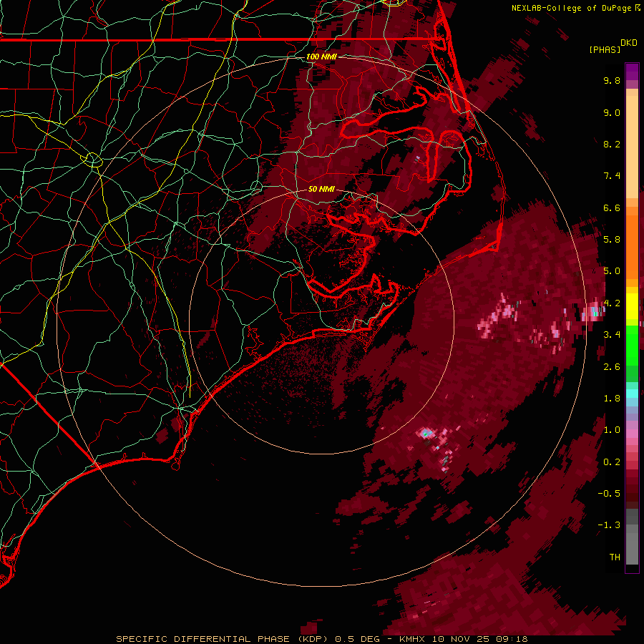Click the 2.6 legend value

(612, 367)
